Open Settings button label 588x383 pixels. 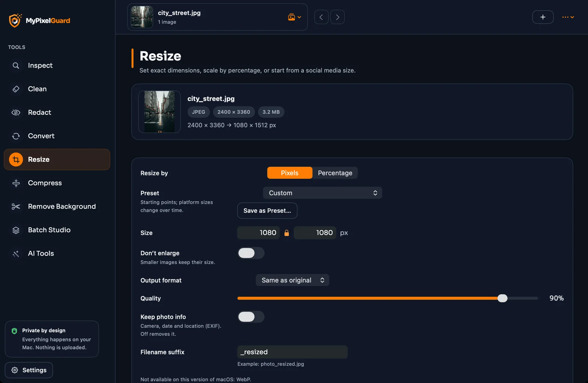(x=35, y=370)
